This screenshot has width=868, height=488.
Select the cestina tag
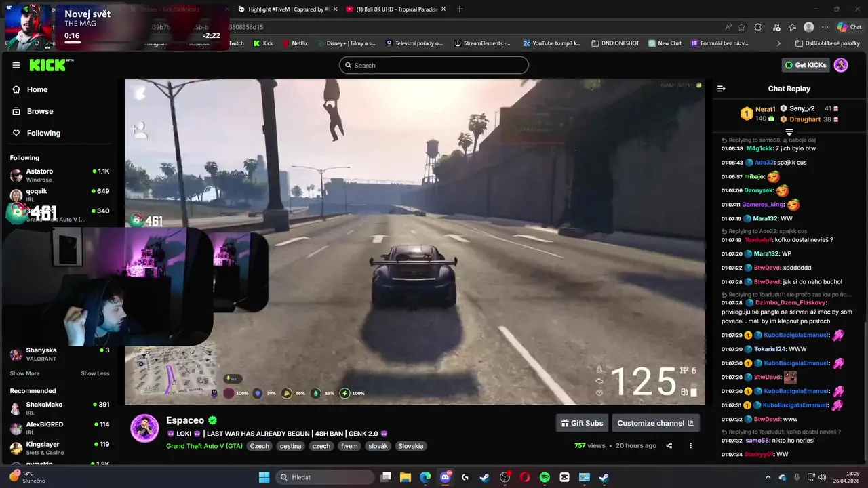click(290, 446)
